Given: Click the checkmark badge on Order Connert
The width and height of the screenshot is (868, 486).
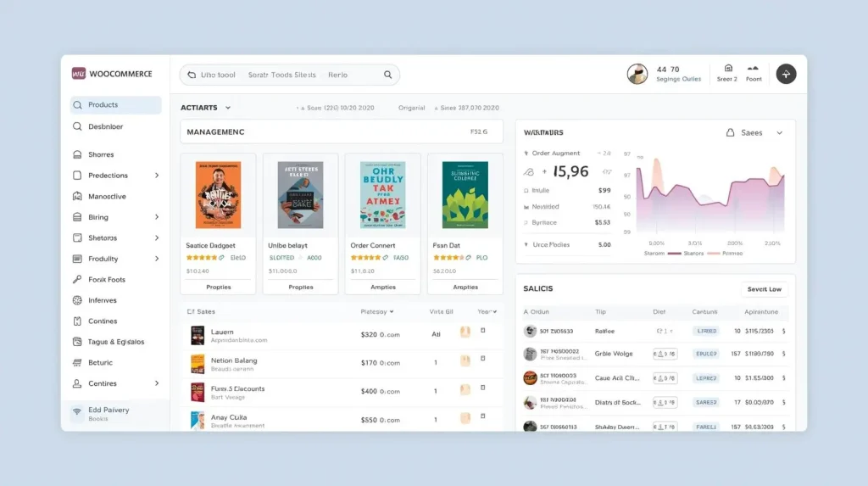Looking at the screenshot, I should coord(386,258).
